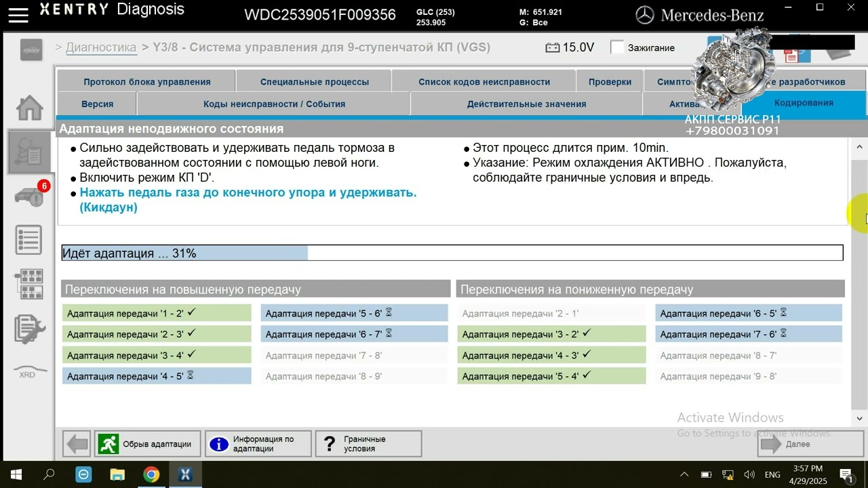Select 'Адаптация передачи 4 - 3' item

[551, 355]
